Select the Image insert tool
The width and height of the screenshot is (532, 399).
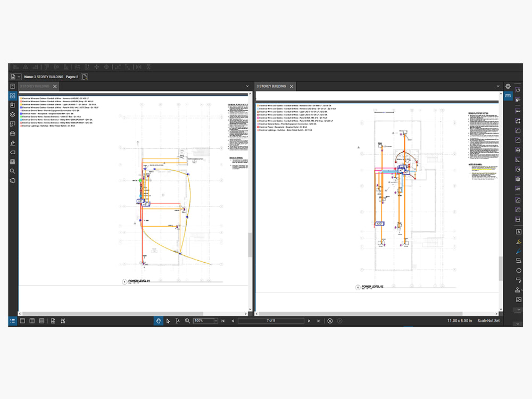(x=518, y=300)
